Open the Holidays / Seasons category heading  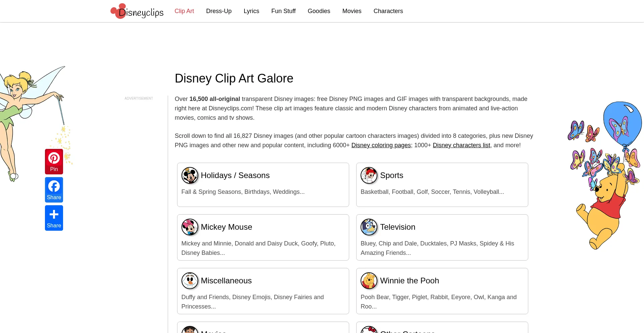pos(235,175)
